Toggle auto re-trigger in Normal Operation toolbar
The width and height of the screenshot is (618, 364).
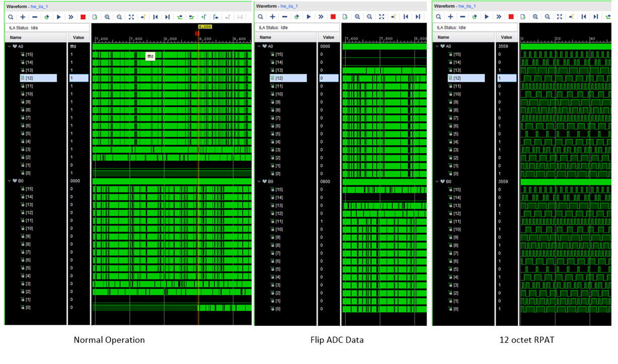(47, 17)
